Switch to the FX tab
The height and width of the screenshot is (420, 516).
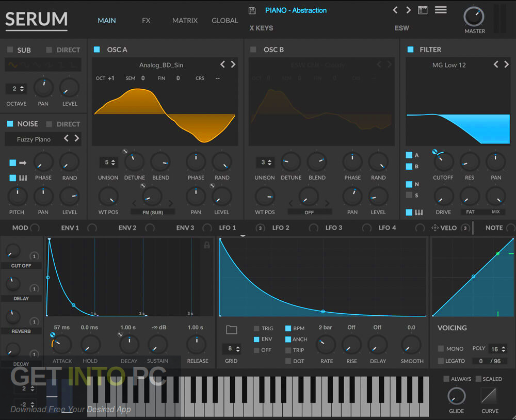[x=146, y=21]
